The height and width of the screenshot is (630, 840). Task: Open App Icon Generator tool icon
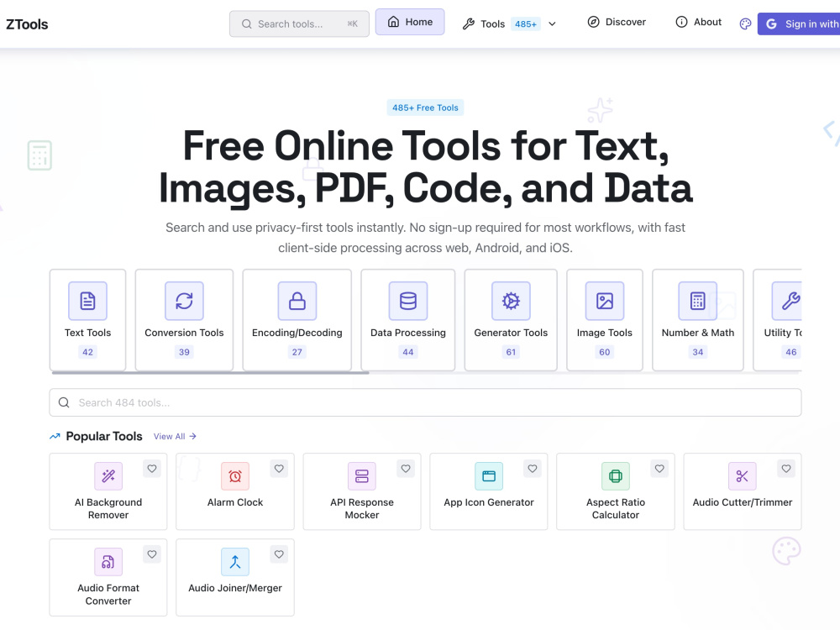[x=489, y=475]
